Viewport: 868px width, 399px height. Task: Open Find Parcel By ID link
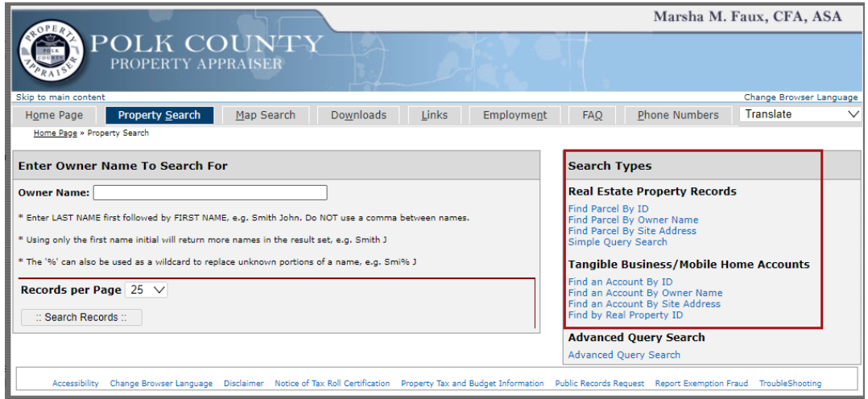(x=608, y=208)
